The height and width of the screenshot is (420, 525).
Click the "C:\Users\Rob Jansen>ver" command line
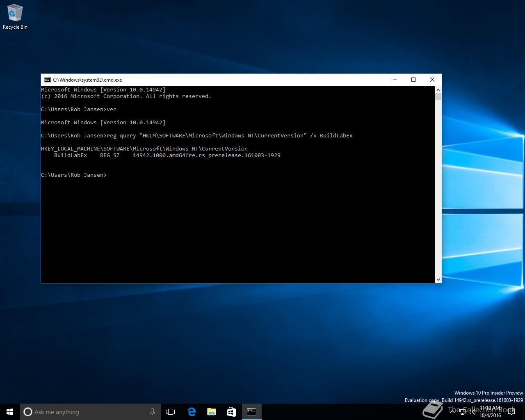pyautogui.click(x=79, y=109)
